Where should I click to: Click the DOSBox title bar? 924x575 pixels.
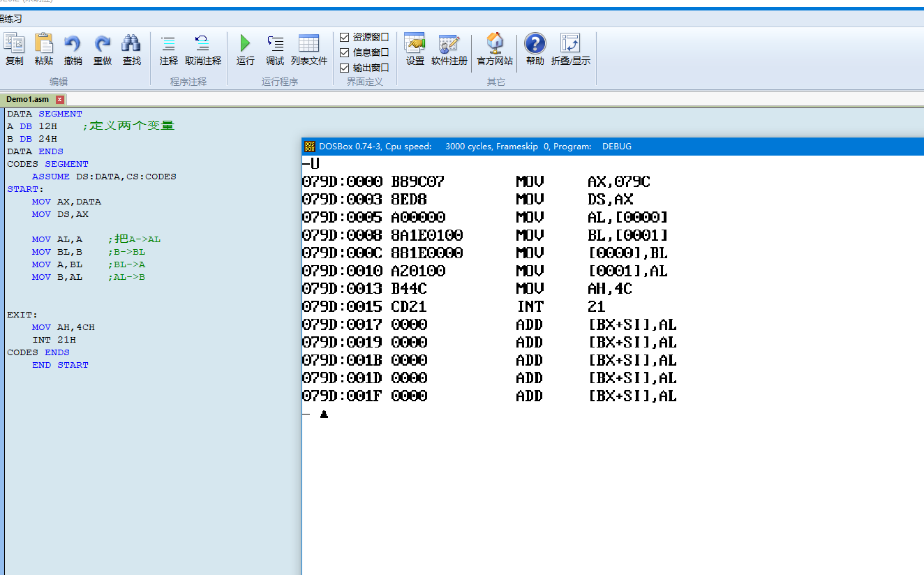[x=613, y=146]
